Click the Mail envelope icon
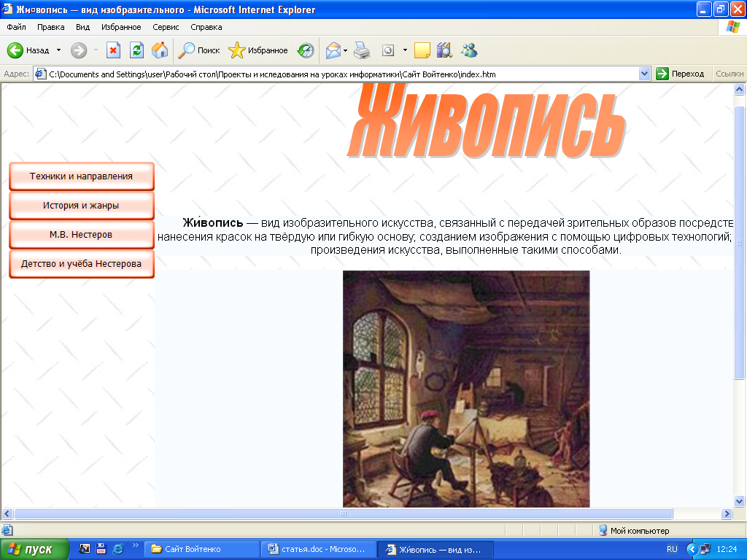The height and width of the screenshot is (560, 747). pos(333,50)
